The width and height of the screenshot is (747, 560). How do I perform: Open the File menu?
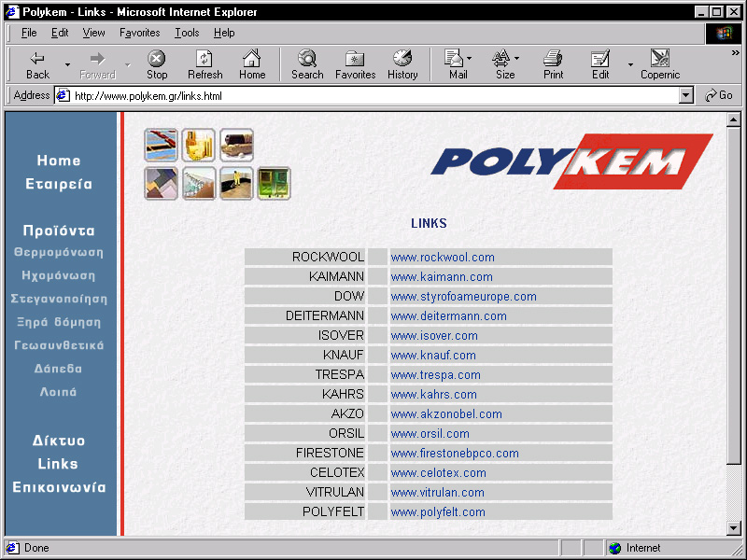click(x=29, y=33)
